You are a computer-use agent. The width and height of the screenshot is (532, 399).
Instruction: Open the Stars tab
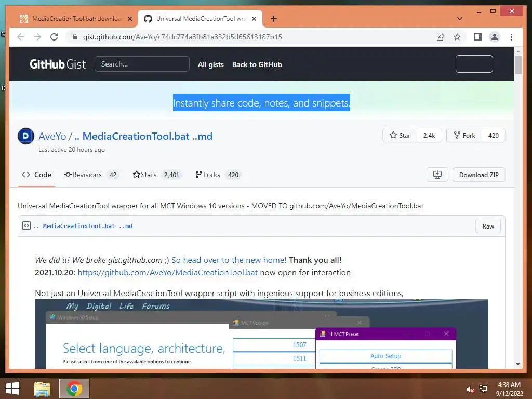pyautogui.click(x=157, y=175)
